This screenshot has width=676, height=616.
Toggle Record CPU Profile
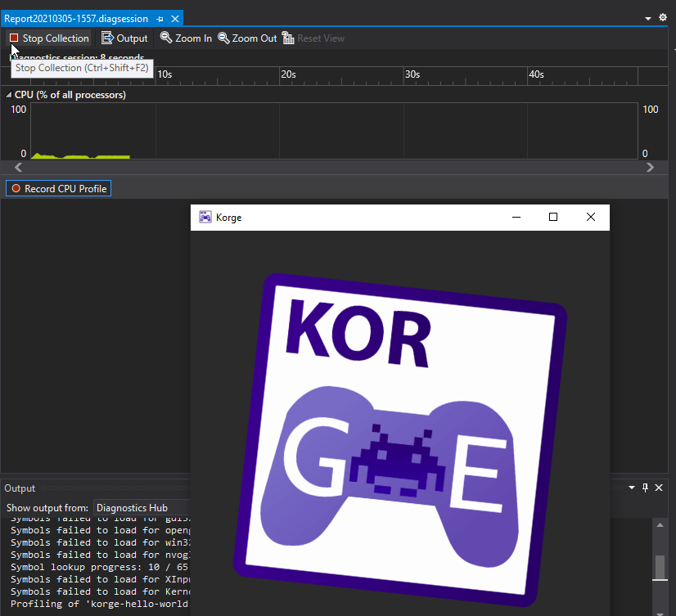point(58,189)
